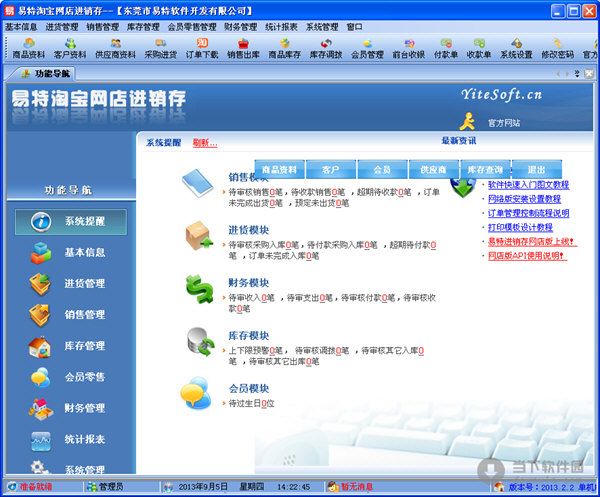Image resolution: width=600 pixels, height=497 pixels.
Task: Open 采购进货 toolbar icon
Action: coord(160,49)
